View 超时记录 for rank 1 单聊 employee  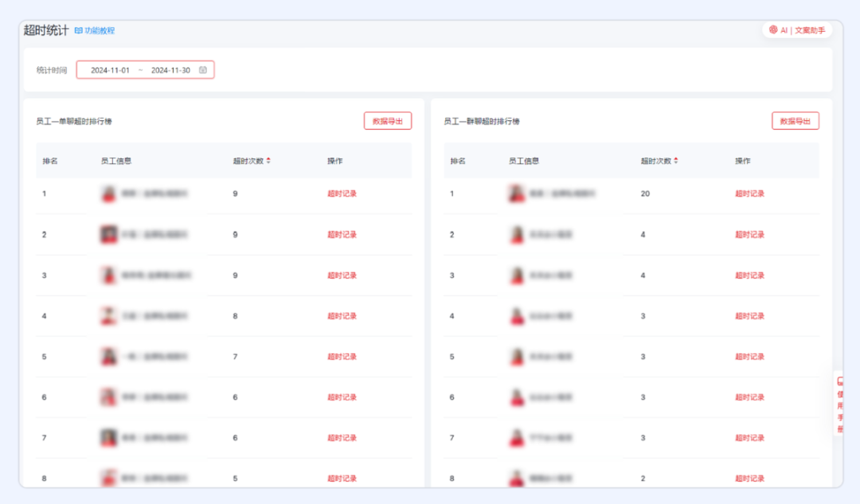(x=342, y=193)
